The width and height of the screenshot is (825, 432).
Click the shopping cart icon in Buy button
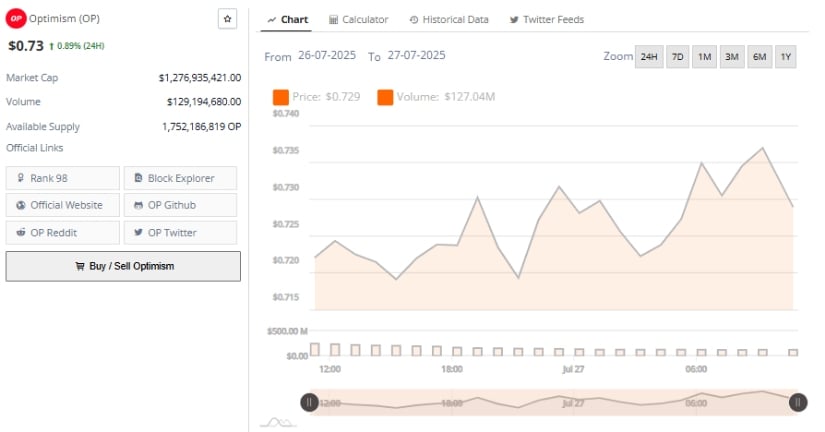click(x=79, y=266)
